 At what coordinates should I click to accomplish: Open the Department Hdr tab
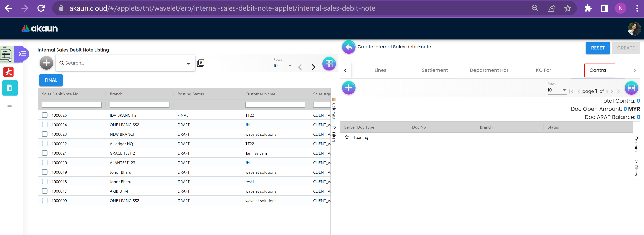click(489, 70)
